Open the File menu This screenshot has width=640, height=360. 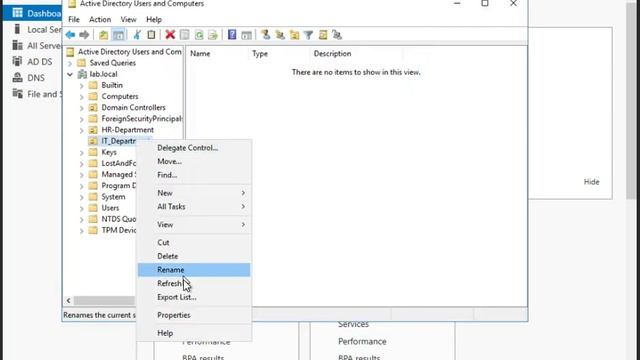click(x=74, y=19)
